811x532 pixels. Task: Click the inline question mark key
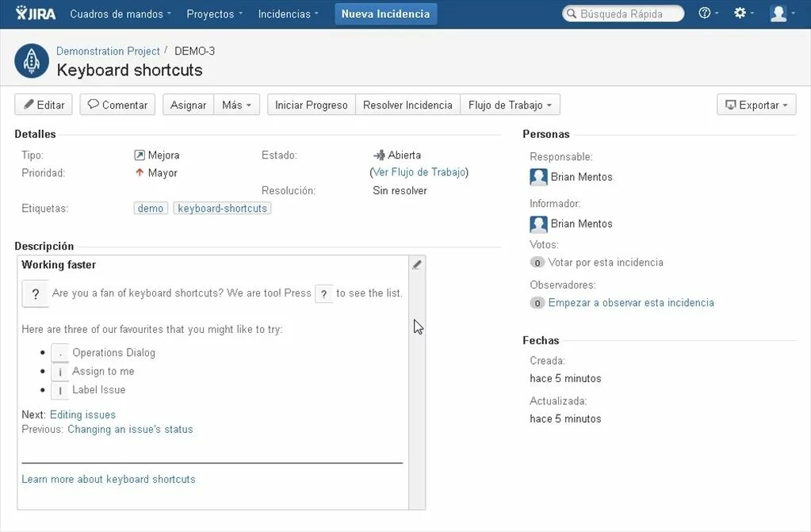[323, 294]
